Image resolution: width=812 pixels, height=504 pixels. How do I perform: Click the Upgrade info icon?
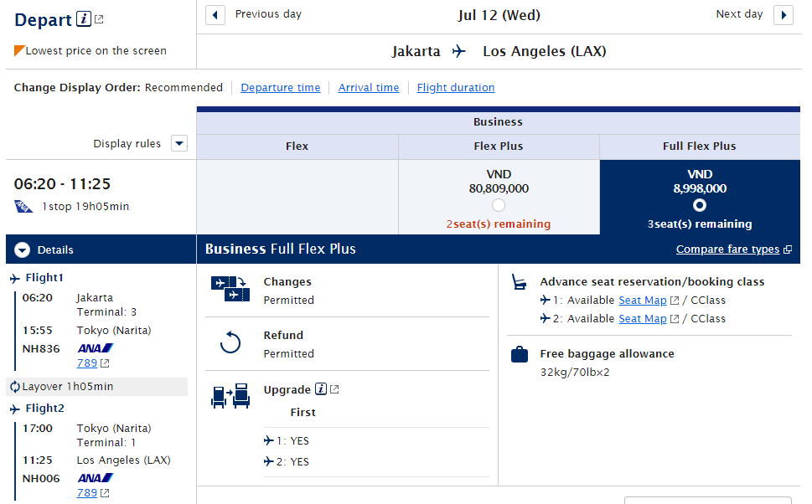[321, 389]
